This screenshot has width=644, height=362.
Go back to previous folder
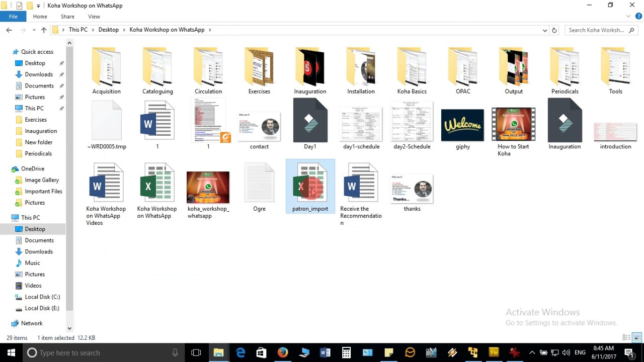coord(9,30)
